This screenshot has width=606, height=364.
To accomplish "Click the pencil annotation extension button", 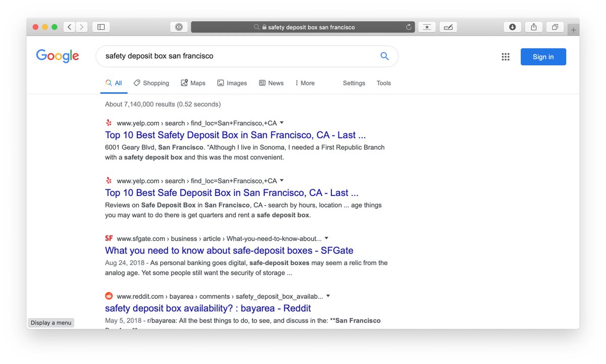I will coord(448,27).
